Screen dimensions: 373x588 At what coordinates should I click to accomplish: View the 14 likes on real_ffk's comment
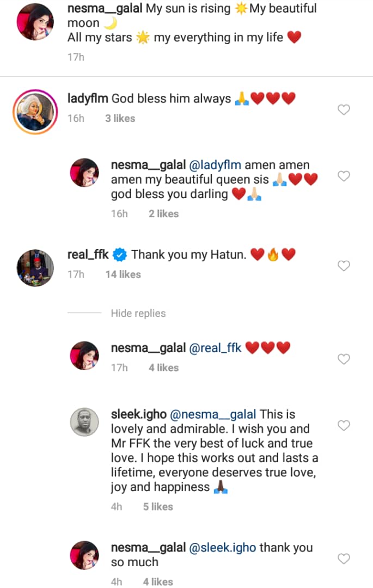tap(123, 274)
